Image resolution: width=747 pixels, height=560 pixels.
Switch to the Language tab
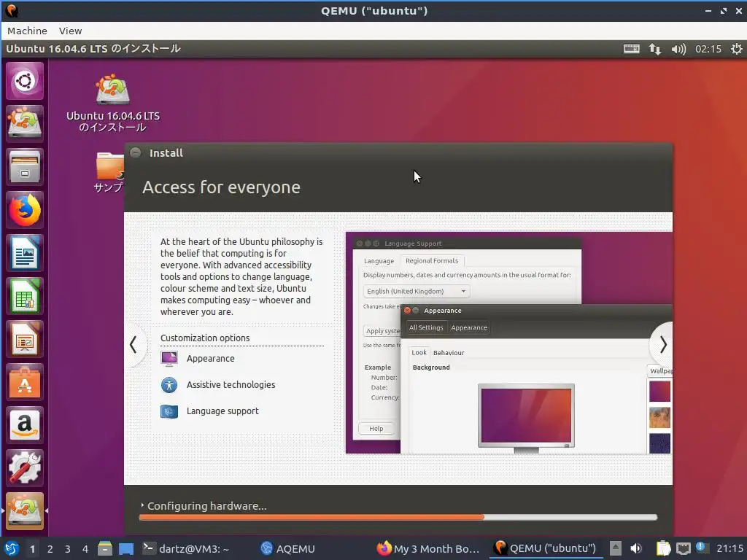coord(379,261)
